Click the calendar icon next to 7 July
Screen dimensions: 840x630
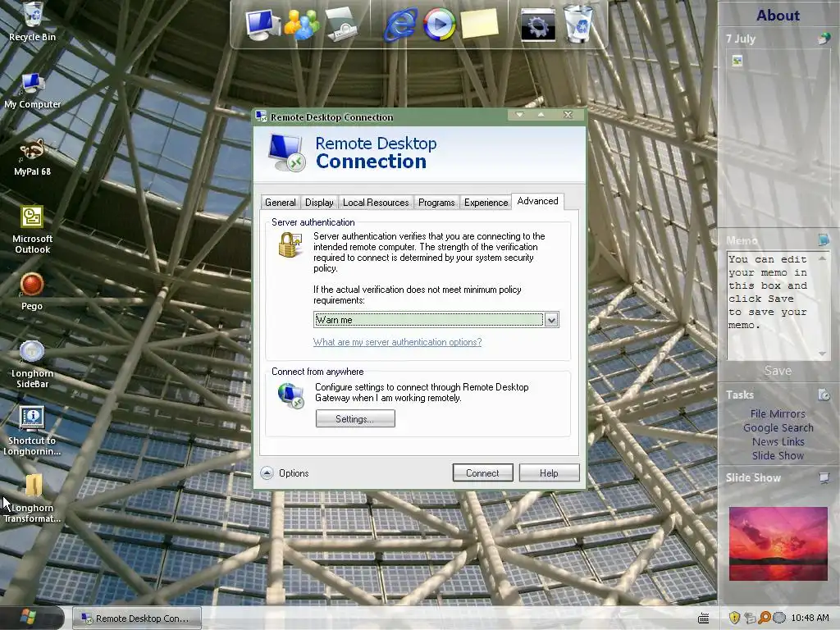click(x=824, y=39)
